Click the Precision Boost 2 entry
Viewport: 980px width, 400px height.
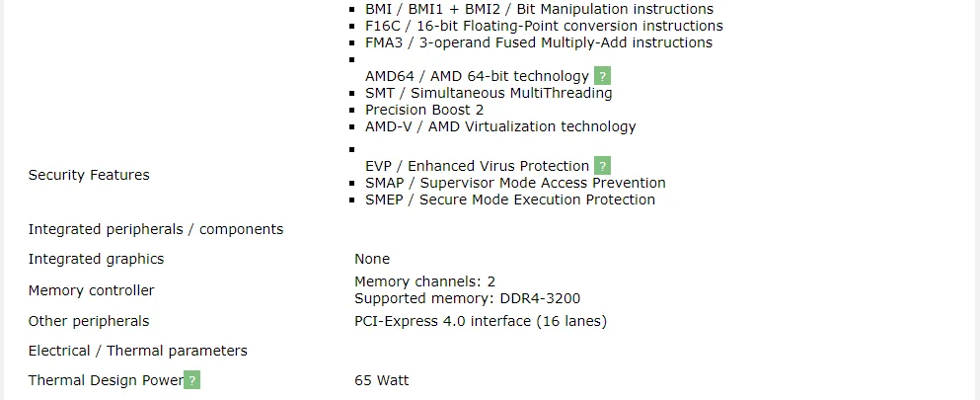[424, 110]
